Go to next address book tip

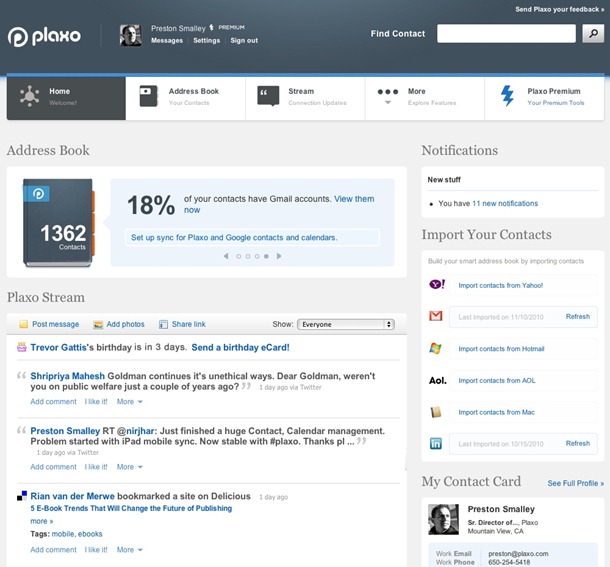(279, 256)
